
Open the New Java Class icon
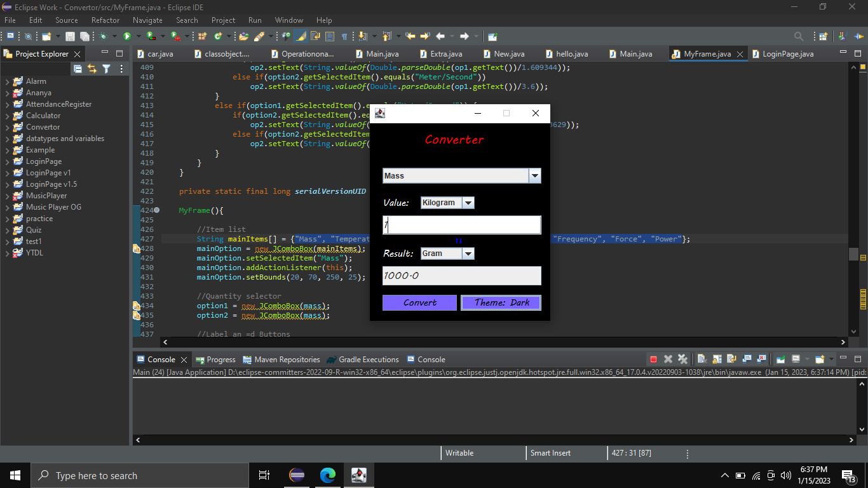(218, 36)
